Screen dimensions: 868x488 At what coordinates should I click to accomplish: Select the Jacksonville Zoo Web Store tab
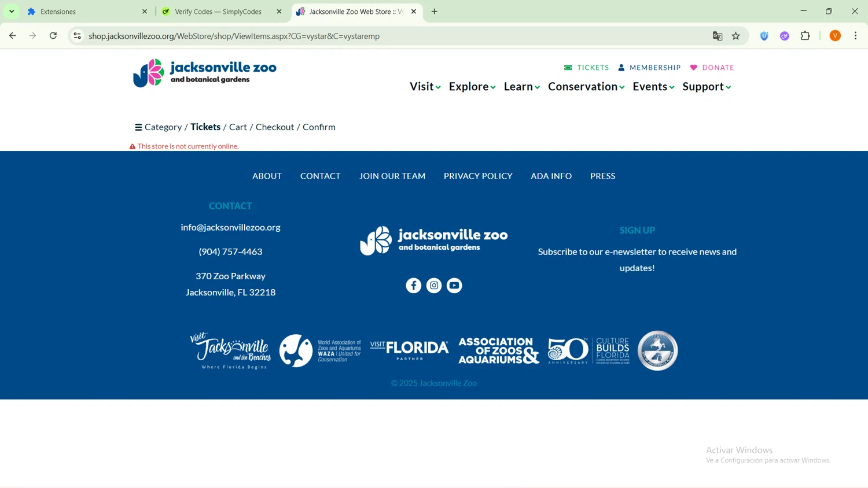(356, 12)
